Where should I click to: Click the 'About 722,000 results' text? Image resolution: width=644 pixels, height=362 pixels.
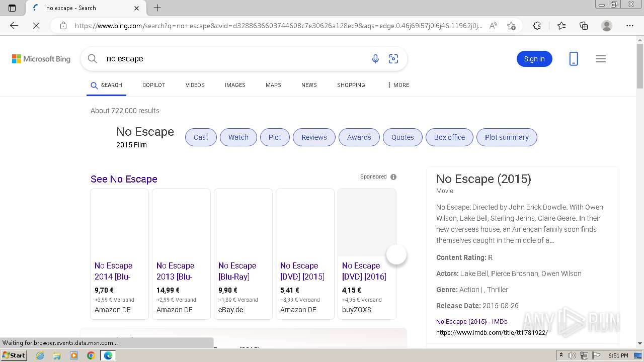(x=125, y=111)
